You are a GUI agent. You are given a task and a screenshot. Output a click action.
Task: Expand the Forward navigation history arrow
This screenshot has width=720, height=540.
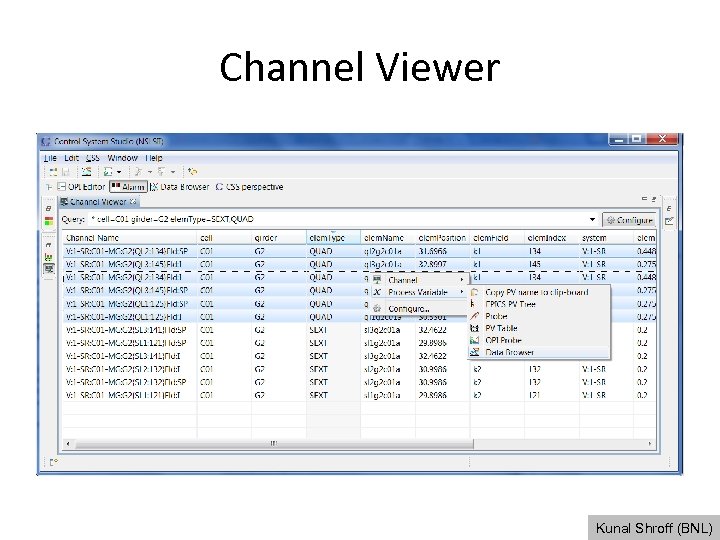click(x=173, y=172)
